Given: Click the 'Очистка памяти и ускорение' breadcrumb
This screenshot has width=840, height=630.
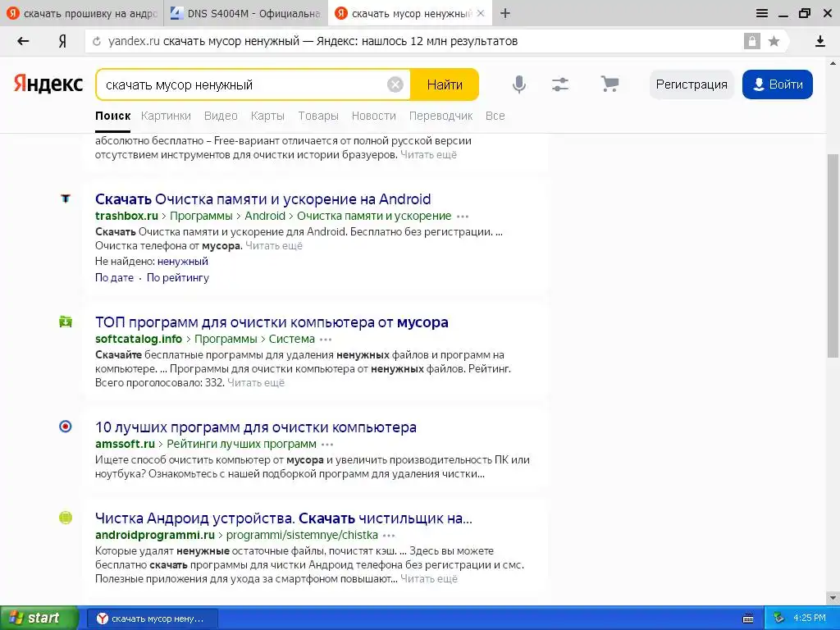Looking at the screenshot, I should pyautogui.click(x=374, y=216).
